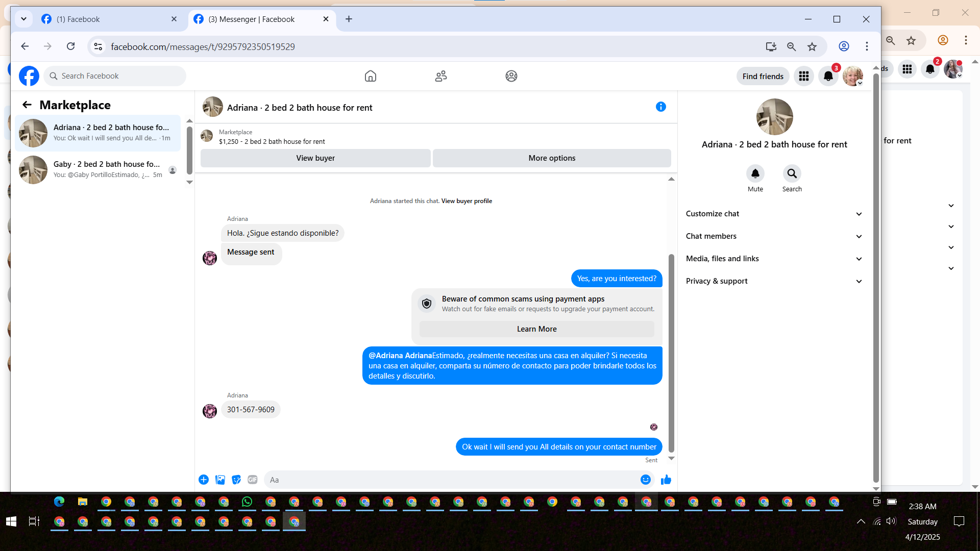Open Windows notification center

tap(959, 521)
